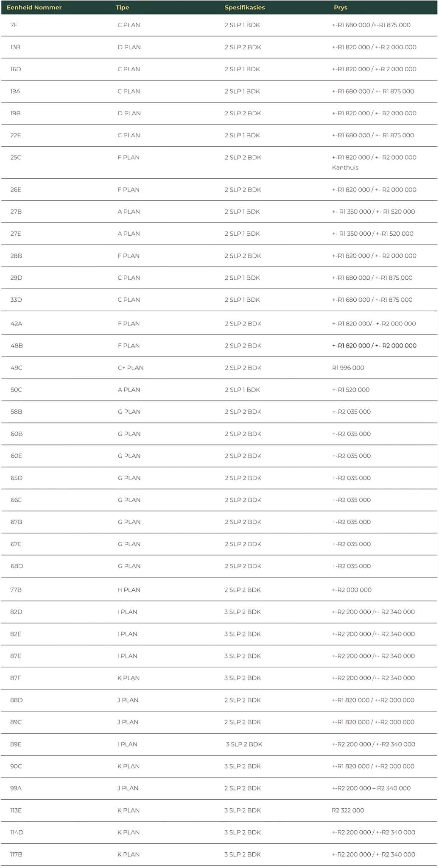Screen dimensions: 439x868
Task: Click the Tipe column header
Action: click(x=123, y=8)
